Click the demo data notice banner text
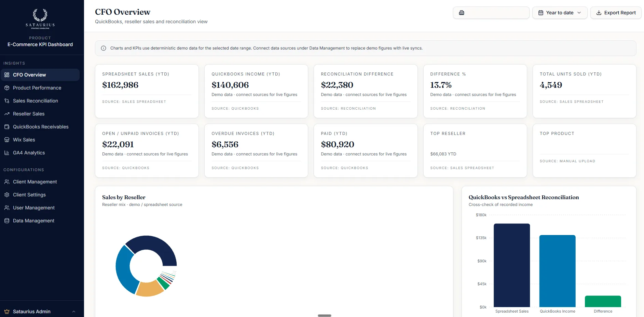644x317 pixels. click(266, 48)
